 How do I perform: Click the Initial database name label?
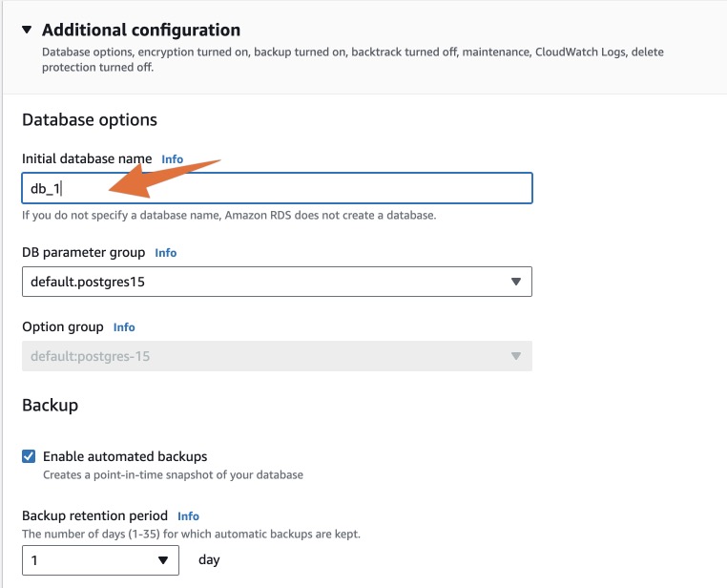click(x=87, y=159)
